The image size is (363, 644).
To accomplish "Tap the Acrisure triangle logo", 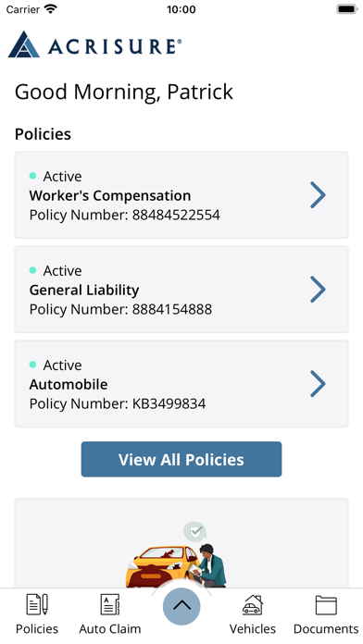I will pos(24,44).
